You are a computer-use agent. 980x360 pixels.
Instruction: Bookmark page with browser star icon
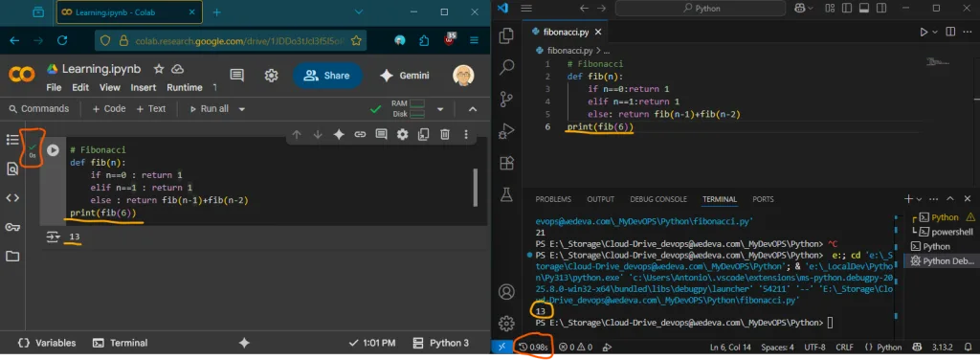coord(356,40)
